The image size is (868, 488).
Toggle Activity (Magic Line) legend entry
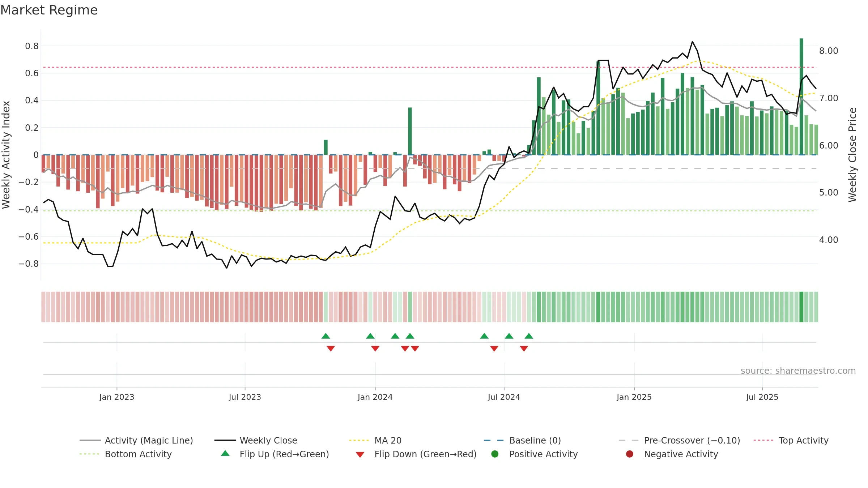136,440
